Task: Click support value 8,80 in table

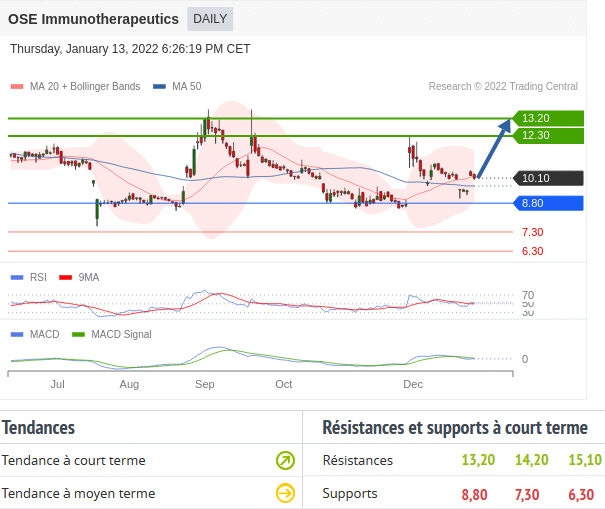Action: click(474, 494)
